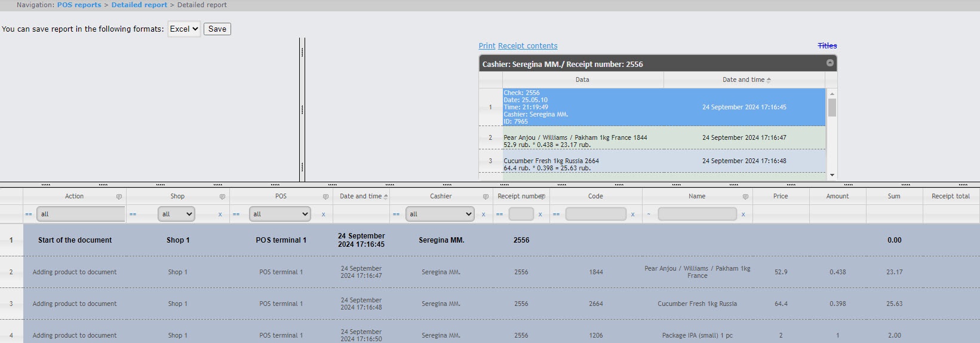Clear the Name filter with its x
This screenshot has height=343, width=980.
tap(744, 215)
